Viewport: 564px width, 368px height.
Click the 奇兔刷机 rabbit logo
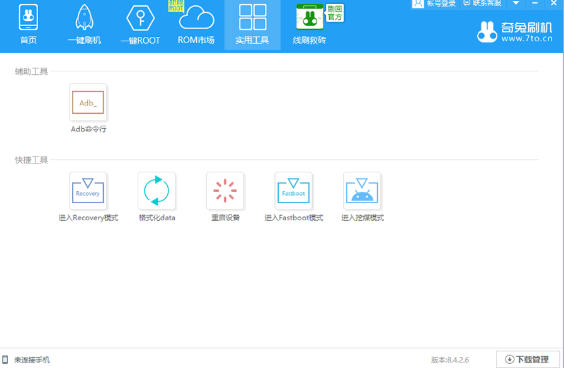(x=487, y=32)
